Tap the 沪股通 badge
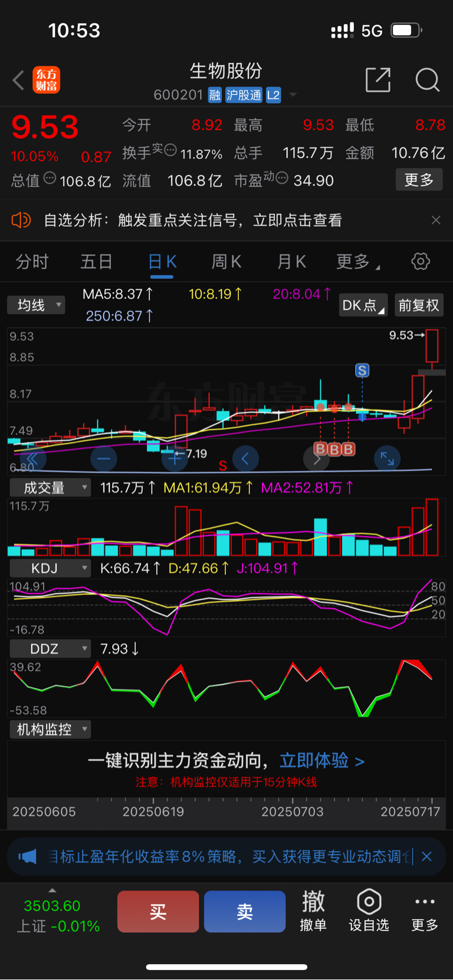 coord(244,95)
